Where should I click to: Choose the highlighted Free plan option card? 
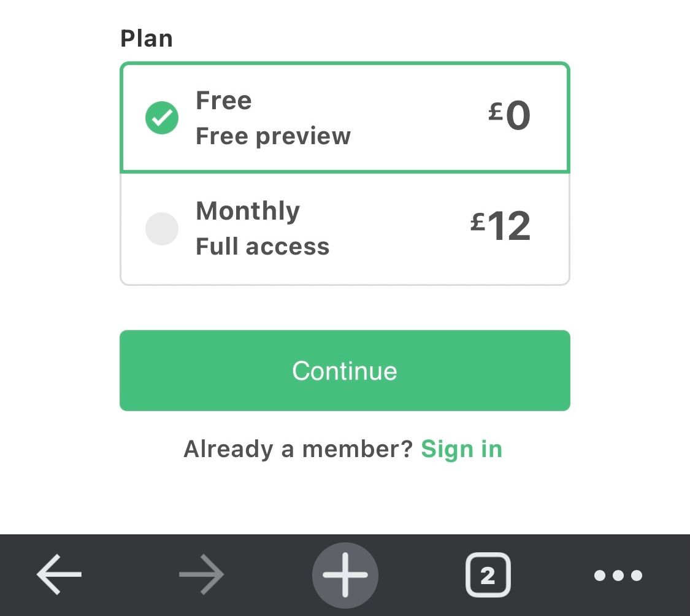[x=345, y=118]
